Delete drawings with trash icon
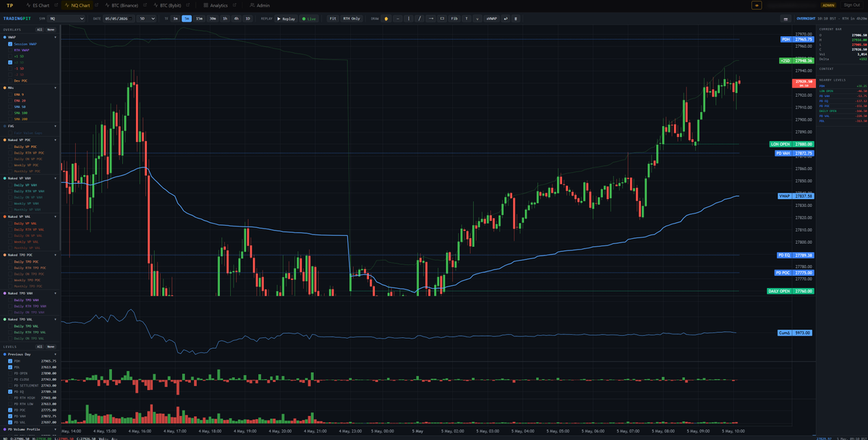868x440 pixels. tap(516, 18)
